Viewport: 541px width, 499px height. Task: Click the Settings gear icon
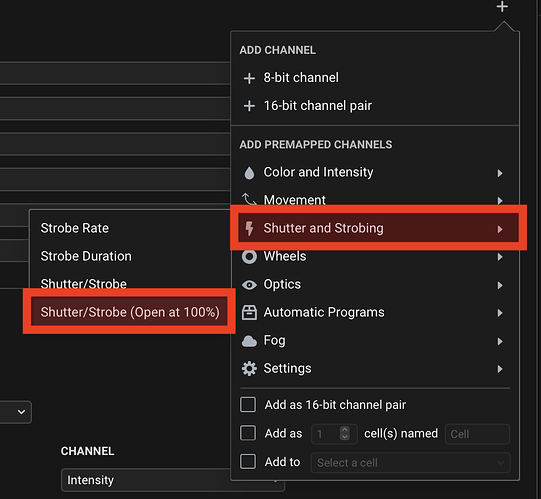coord(249,369)
